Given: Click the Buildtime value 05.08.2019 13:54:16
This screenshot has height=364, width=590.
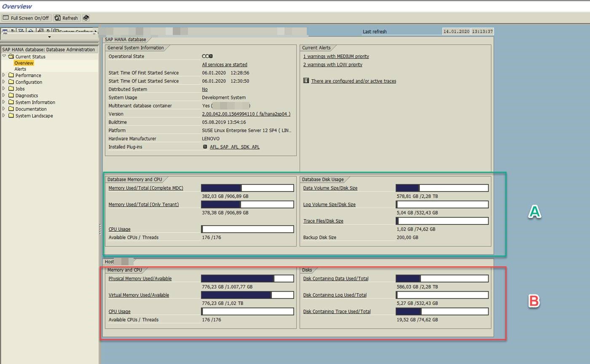Looking at the screenshot, I should point(224,122).
